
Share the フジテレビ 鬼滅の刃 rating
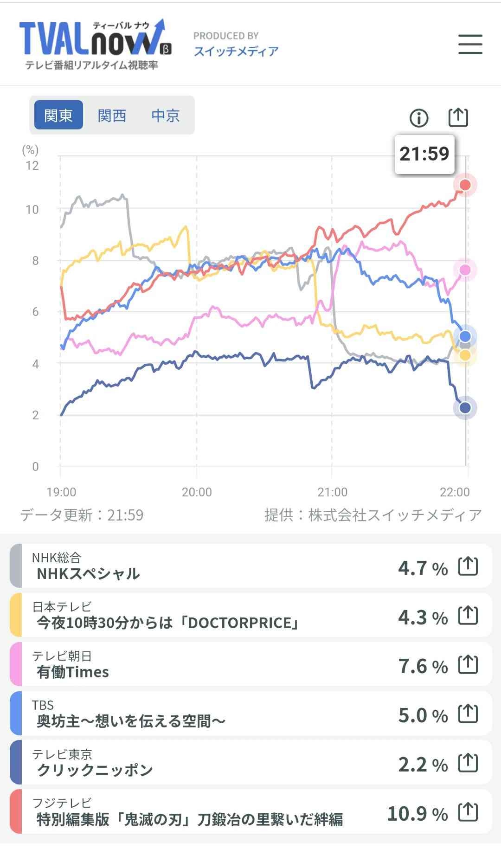click(x=468, y=812)
